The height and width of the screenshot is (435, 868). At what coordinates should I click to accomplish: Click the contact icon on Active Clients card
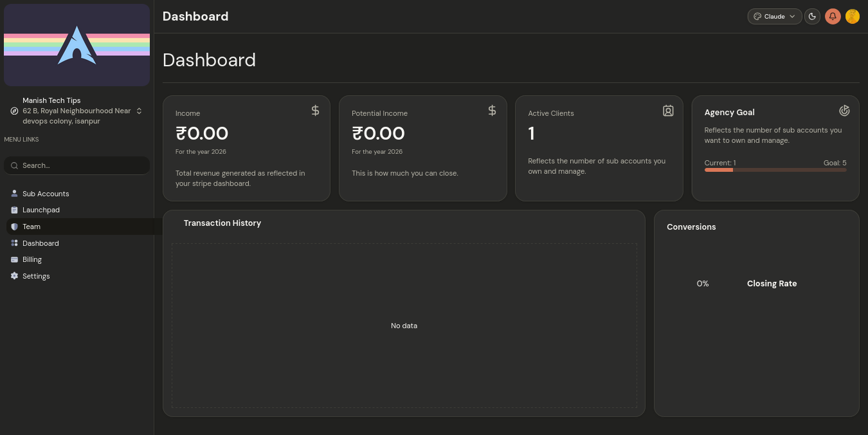point(668,111)
